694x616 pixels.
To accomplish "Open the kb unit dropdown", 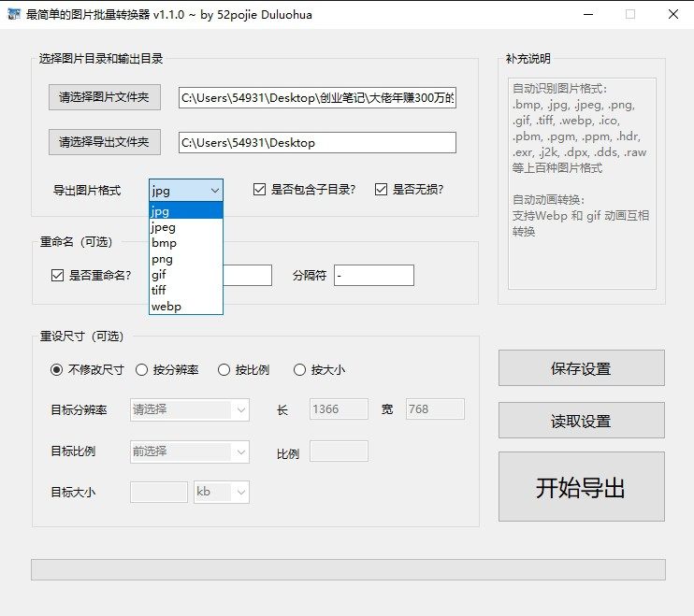I will click(x=222, y=493).
